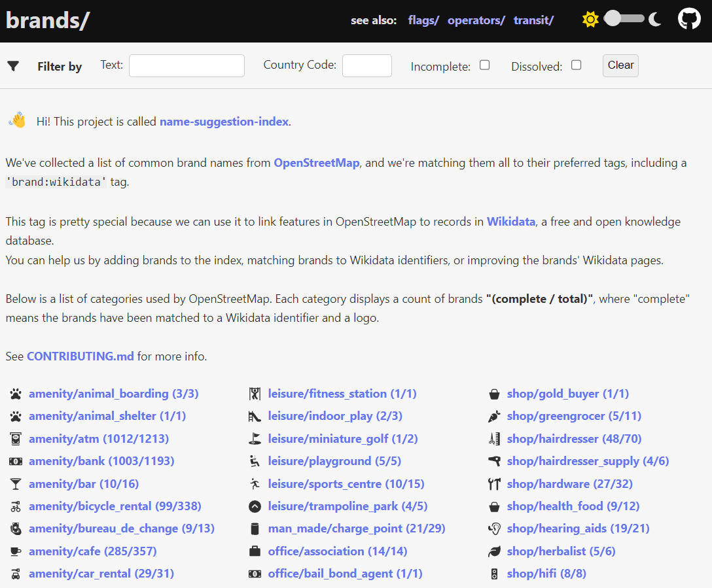The height and width of the screenshot is (588, 712).
Task: Navigate to the transit/ section
Action: (533, 20)
